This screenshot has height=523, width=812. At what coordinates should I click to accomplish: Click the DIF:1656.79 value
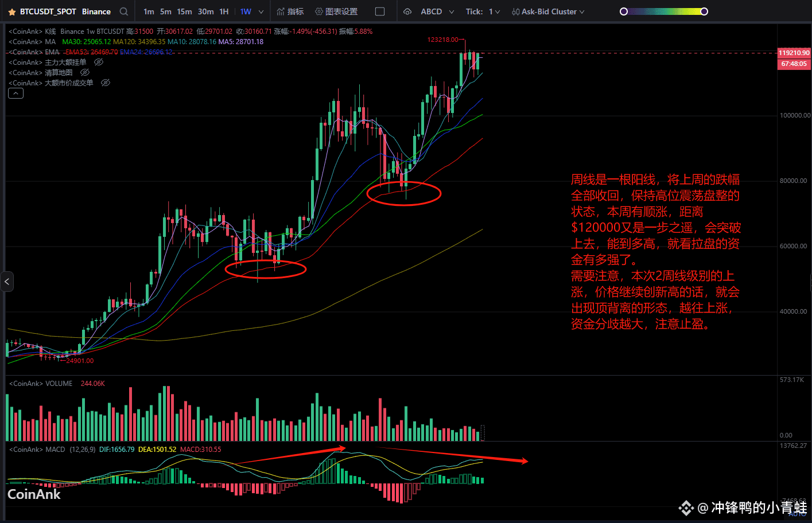(x=116, y=450)
